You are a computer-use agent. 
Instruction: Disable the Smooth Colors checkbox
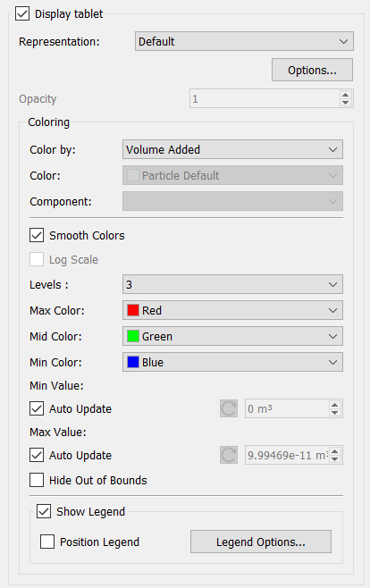coord(37,236)
